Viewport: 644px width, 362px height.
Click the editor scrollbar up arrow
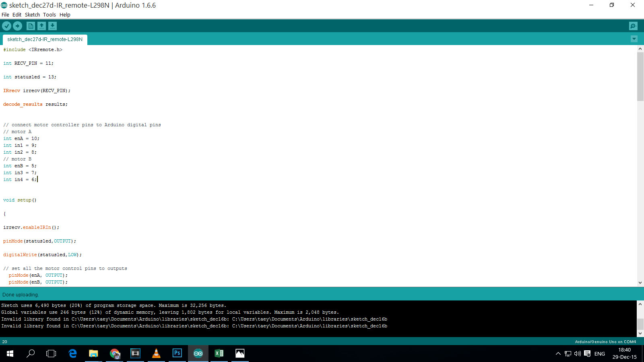coord(640,49)
